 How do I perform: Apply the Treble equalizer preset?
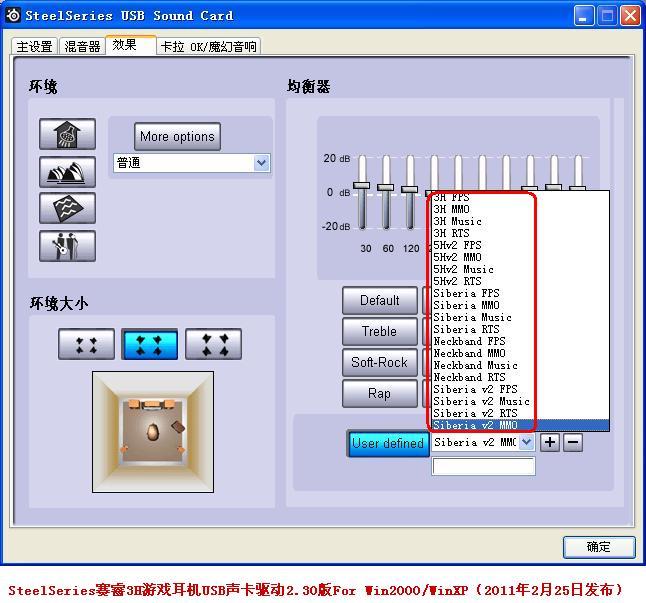coord(379,331)
